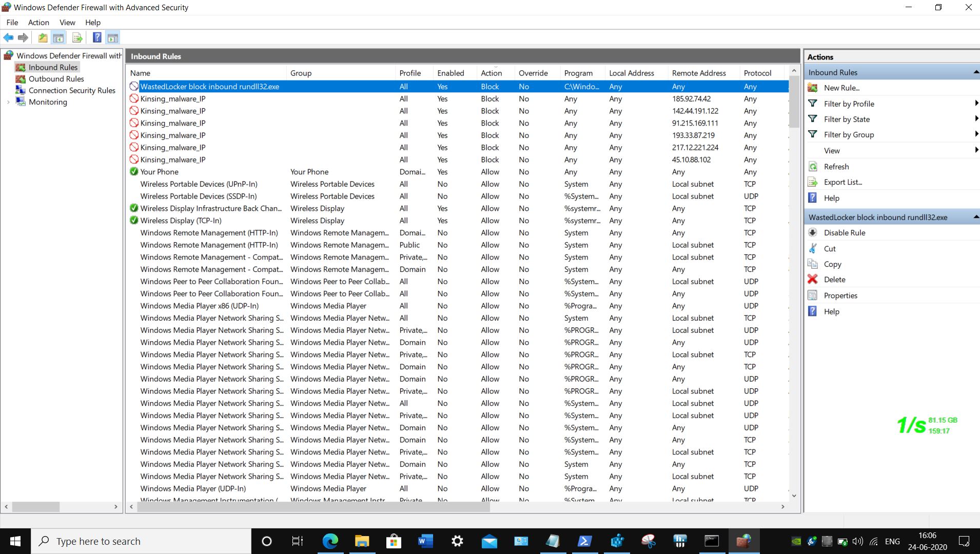Open Word from the taskbar
Image resolution: width=980 pixels, height=554 pixels.
click(x=425, y=541)
